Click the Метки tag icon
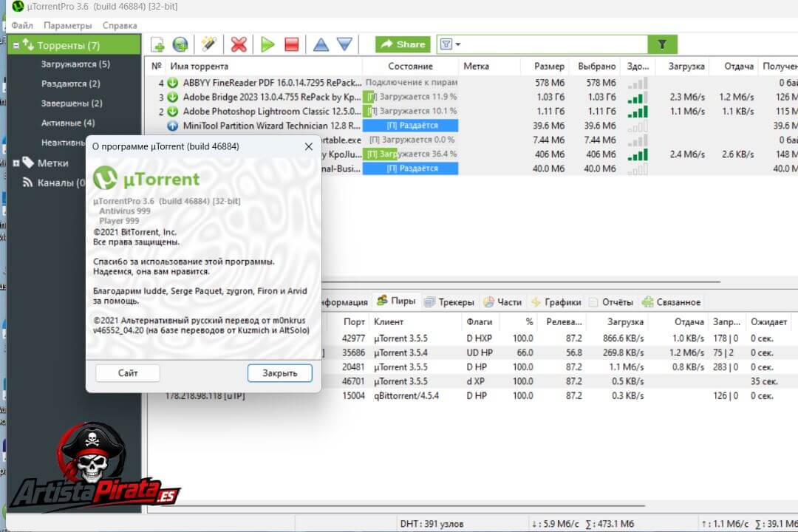 (29, 163)
